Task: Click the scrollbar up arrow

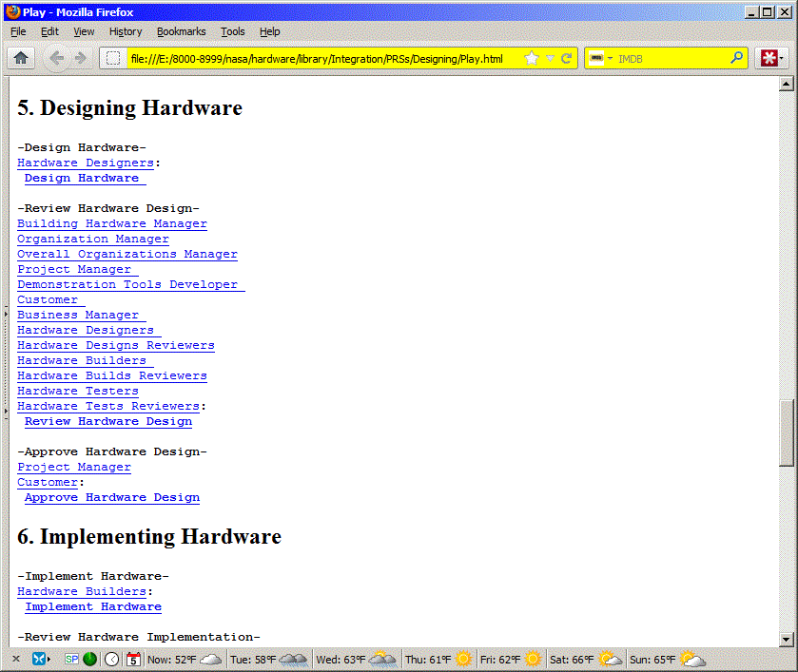Action: [x=786, y=84]
